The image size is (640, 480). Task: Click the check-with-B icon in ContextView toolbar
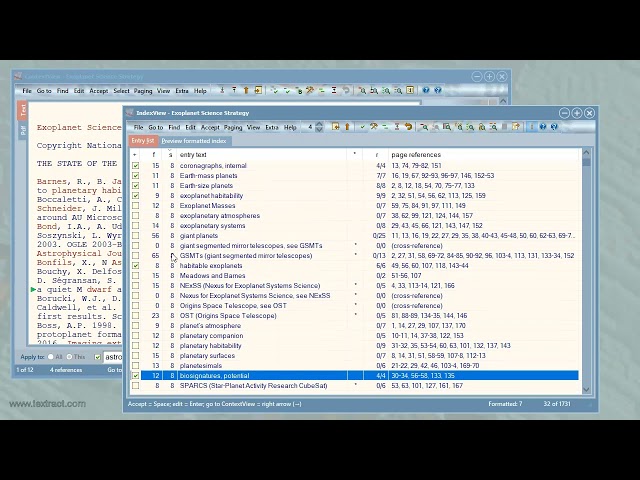click(x=298, y=91)
